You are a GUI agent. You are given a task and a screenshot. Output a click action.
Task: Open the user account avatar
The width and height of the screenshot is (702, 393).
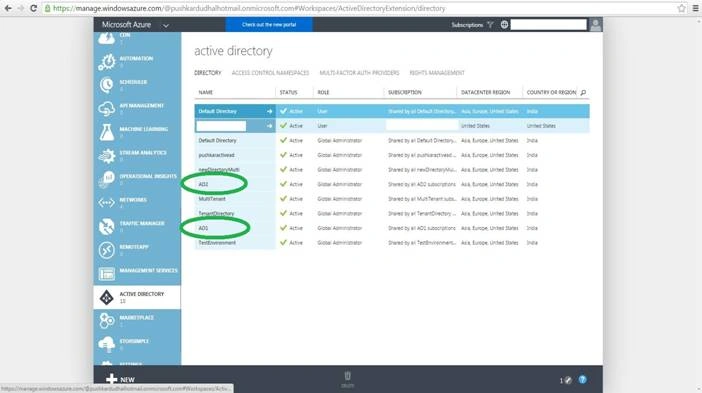pyautogui.click(x=595, y=25)
